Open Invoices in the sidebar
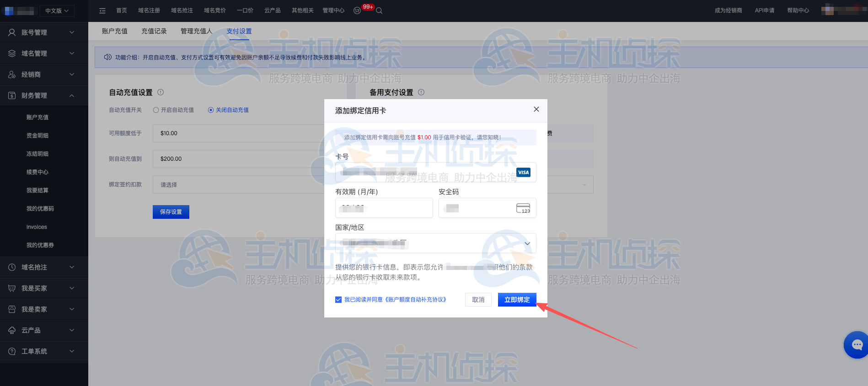This screenshot has height=386, width=868. point(37,227)
